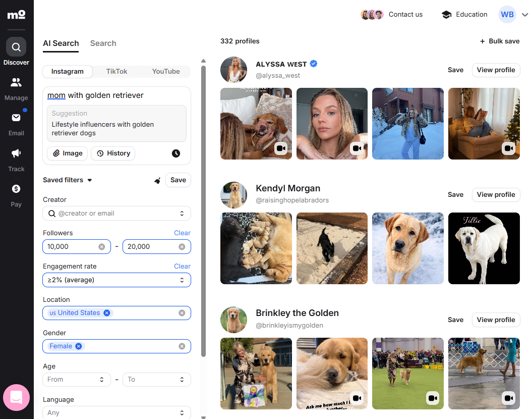The image size is (532, 419).
Task: Select the YouTube platform tab
Action: (x=166, y=72)
